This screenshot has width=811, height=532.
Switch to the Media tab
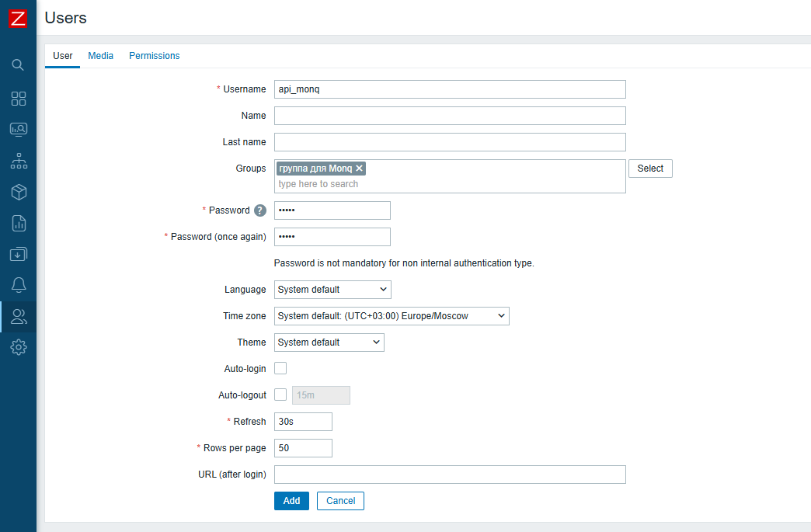(x=101, y=56)
